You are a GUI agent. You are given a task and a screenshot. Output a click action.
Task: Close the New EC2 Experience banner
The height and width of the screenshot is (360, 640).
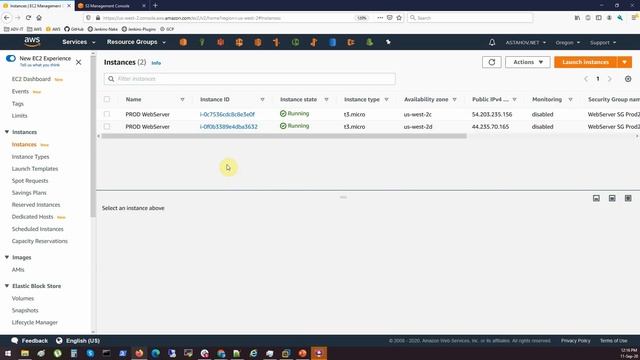point(78,62)
